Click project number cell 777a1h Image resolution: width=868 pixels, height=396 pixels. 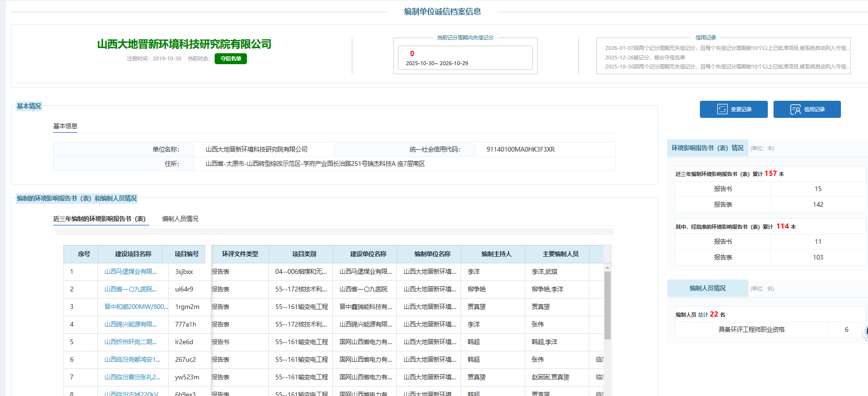coord(186,324)
